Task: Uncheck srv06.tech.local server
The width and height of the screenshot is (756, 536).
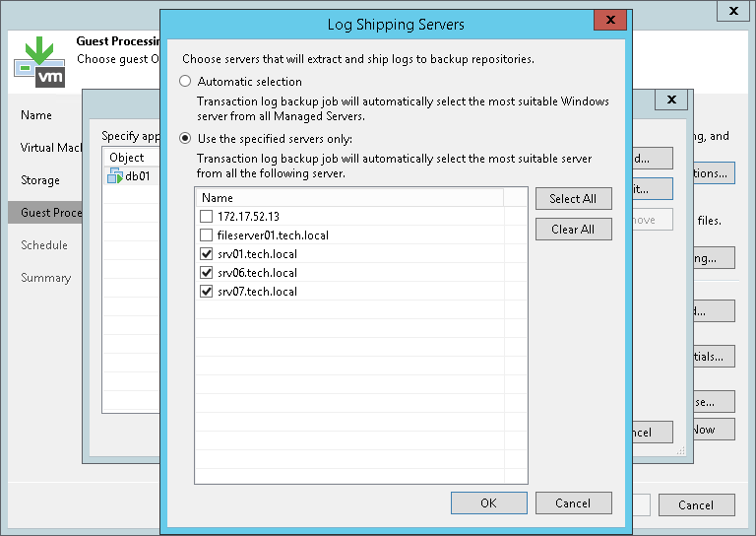Action: 206,273
